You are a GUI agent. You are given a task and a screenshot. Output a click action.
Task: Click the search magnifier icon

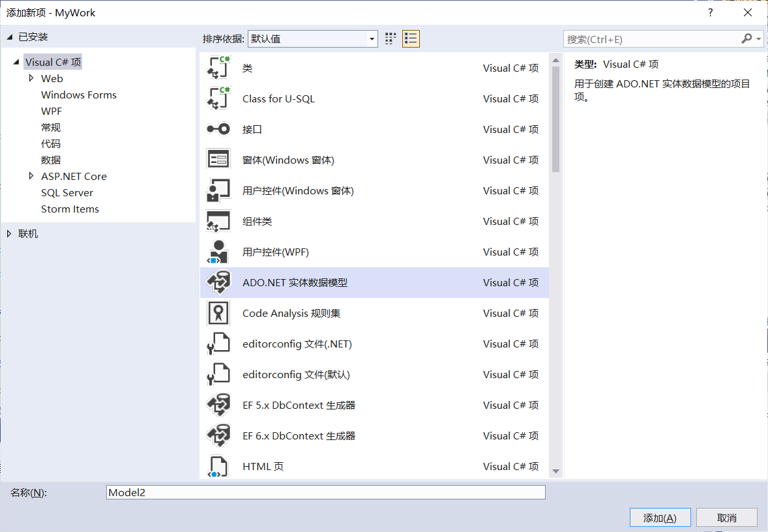pos(746,38)
